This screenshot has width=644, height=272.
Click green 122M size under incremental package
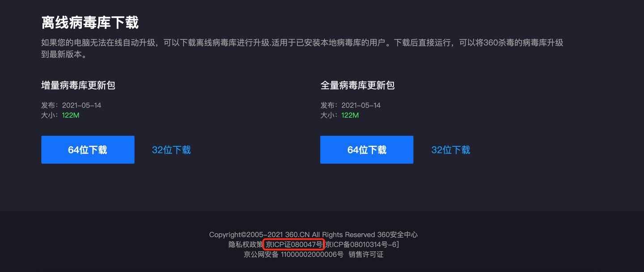tap(71, 115)
